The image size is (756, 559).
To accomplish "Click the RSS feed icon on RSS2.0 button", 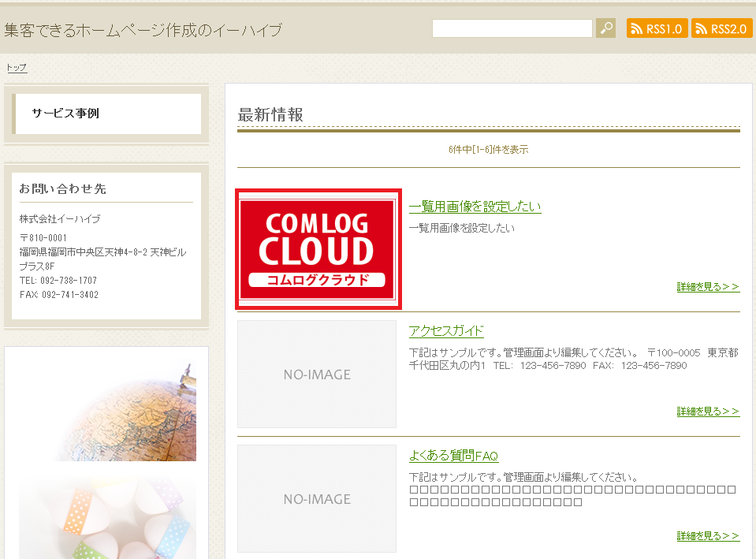I will (700, 27).
